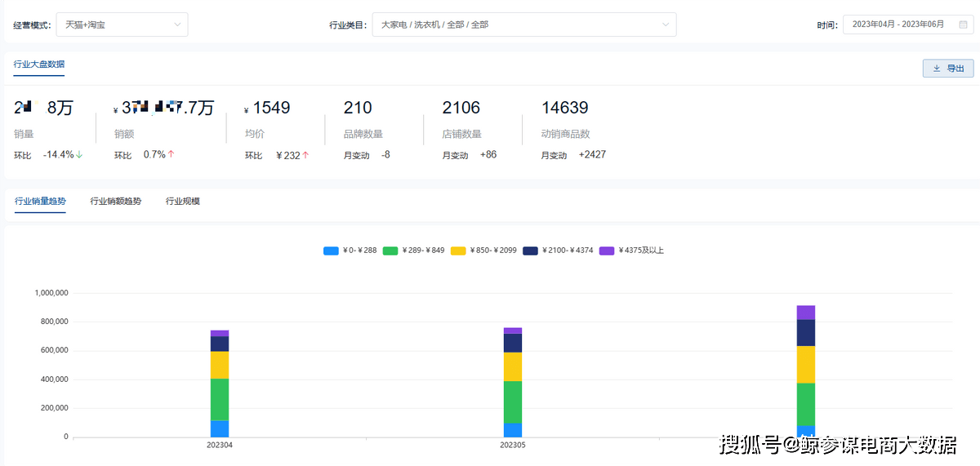Click the calendar icon in the date field
Image resolution: width=980 pixels, height=466 pixels.
click(x=963, y=24)
